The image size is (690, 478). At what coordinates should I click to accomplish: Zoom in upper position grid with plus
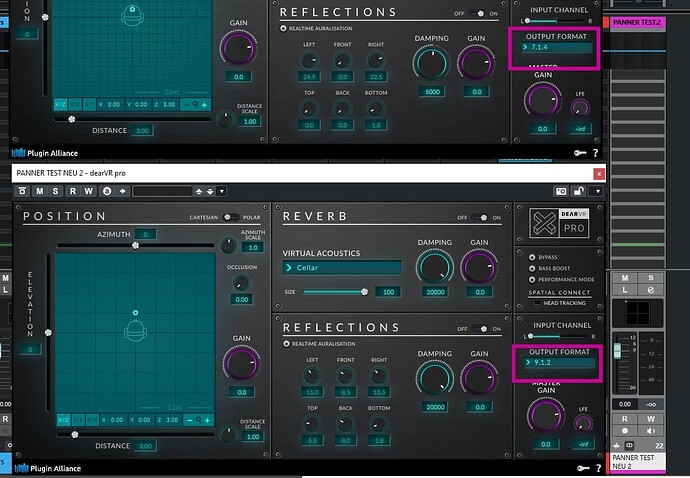coord(204,105)
